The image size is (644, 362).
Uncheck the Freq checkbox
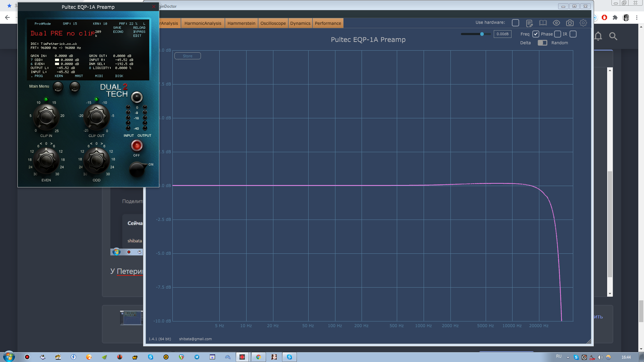[536, 34]
